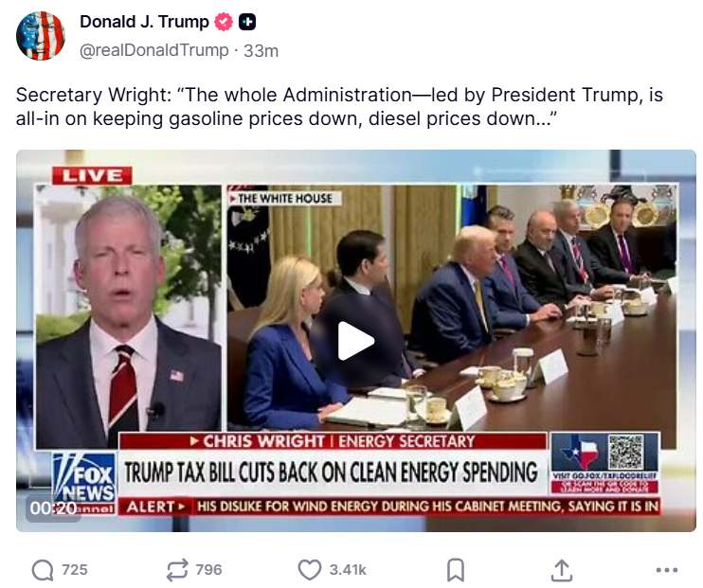
Task: Open the share upload icon
Action: pyautogui.click(x=561, y=570)
